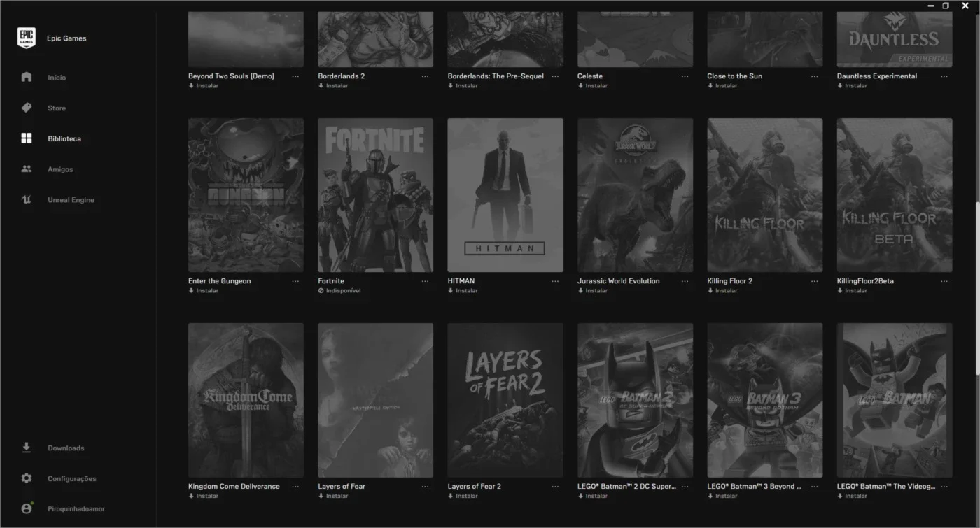Image resolution: width=980 pixels, height=528 pixels.
Task: Open Downloads in the sidebar
Action: [x=66, y=448]
